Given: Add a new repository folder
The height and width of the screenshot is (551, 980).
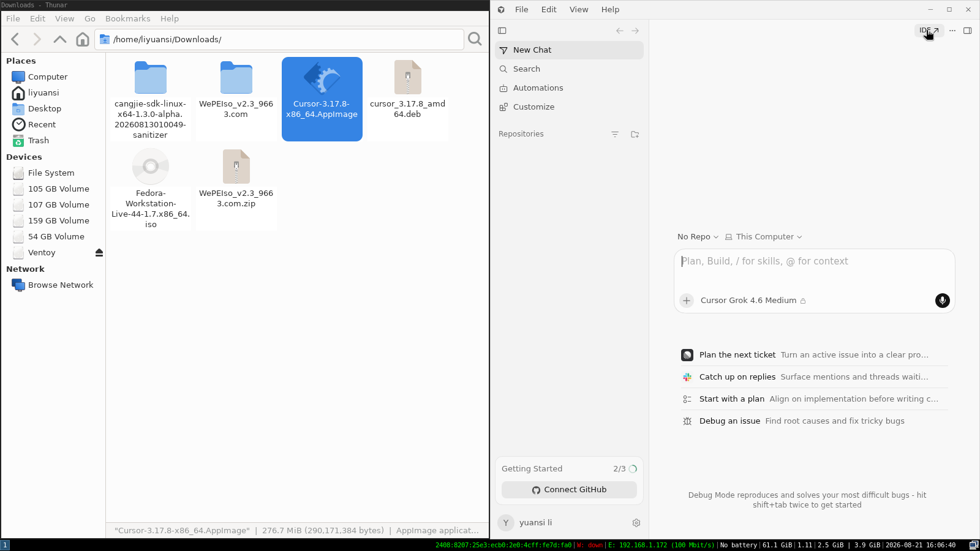Looking at the screenshot, I should [635, 134].
